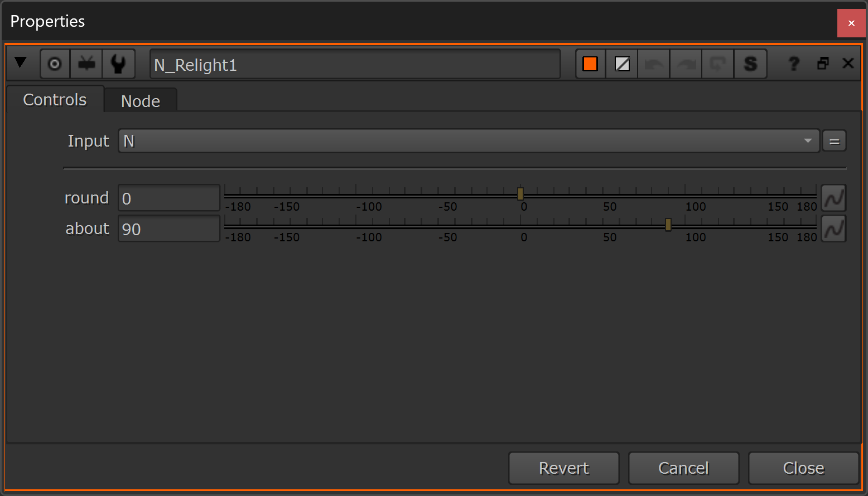Viewport: 868px width, 496px height.
Task: Click the about value field
Action: pyautogui.click(x=168, y=228)
